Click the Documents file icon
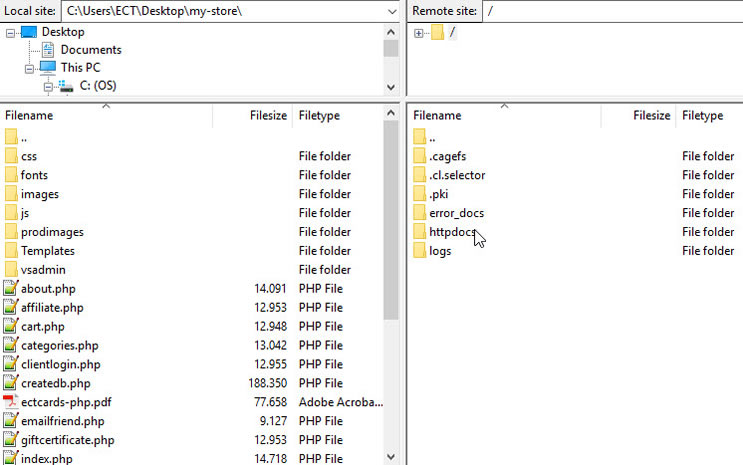The height and width of the screenshot is (465, 743). (x=48, y=50)
